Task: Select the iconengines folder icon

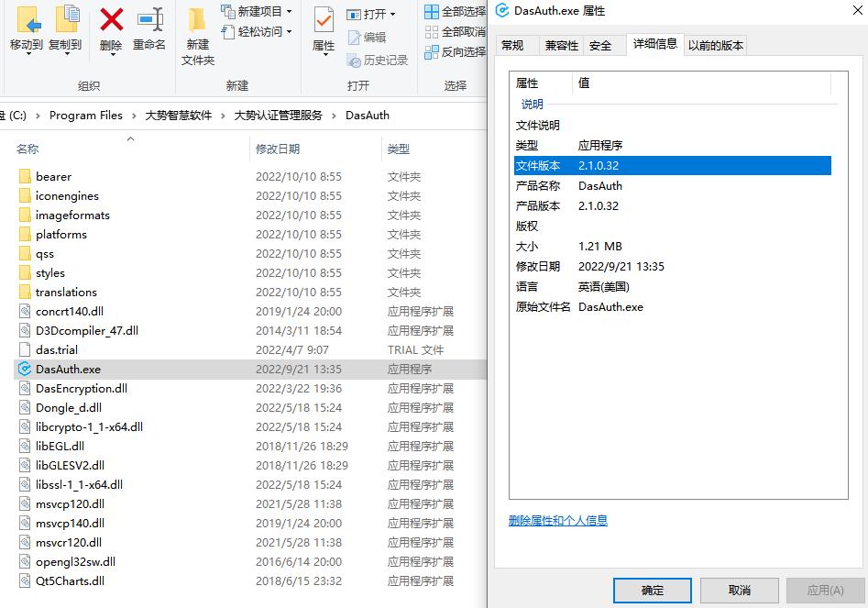Action: click(x=25, y=195)
